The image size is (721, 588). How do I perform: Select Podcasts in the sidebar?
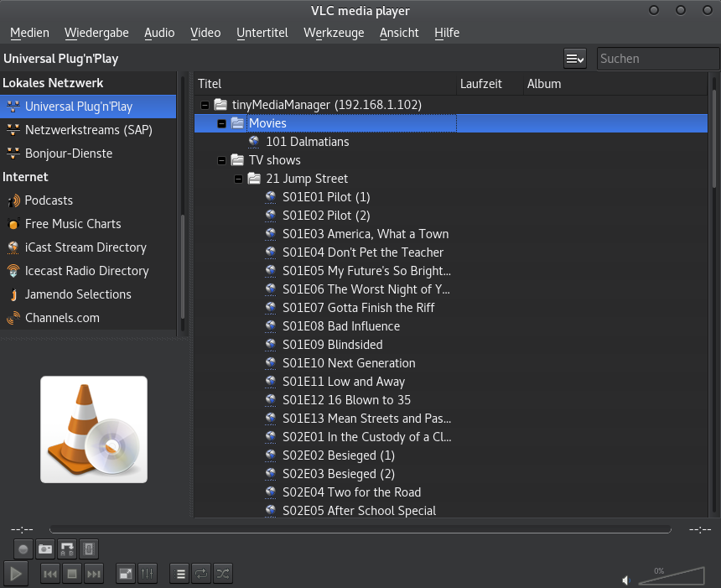(49, 200)
